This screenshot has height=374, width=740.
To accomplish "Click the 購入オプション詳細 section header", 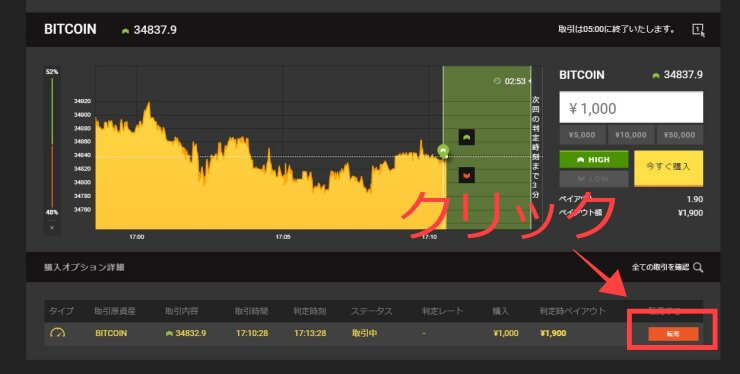I will coord(84,267).
